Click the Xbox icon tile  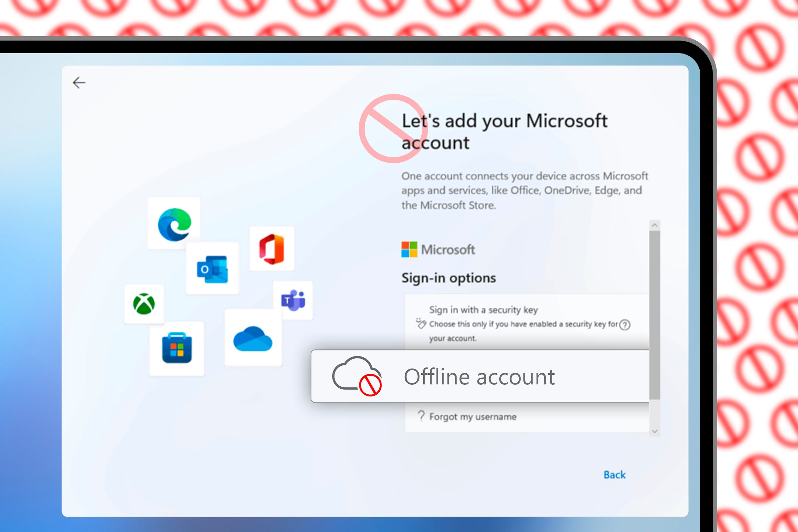(144, 304)
